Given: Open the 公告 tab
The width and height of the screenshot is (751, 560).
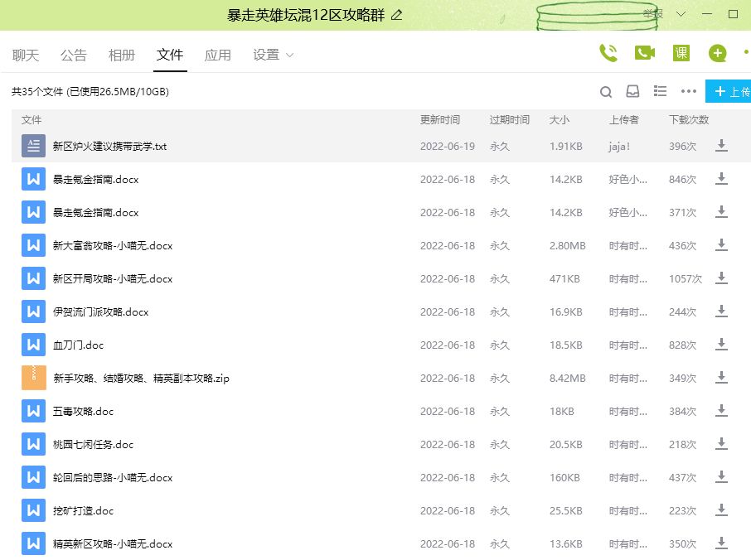Looking at the screenshot, I should click(x=73, y=55).
